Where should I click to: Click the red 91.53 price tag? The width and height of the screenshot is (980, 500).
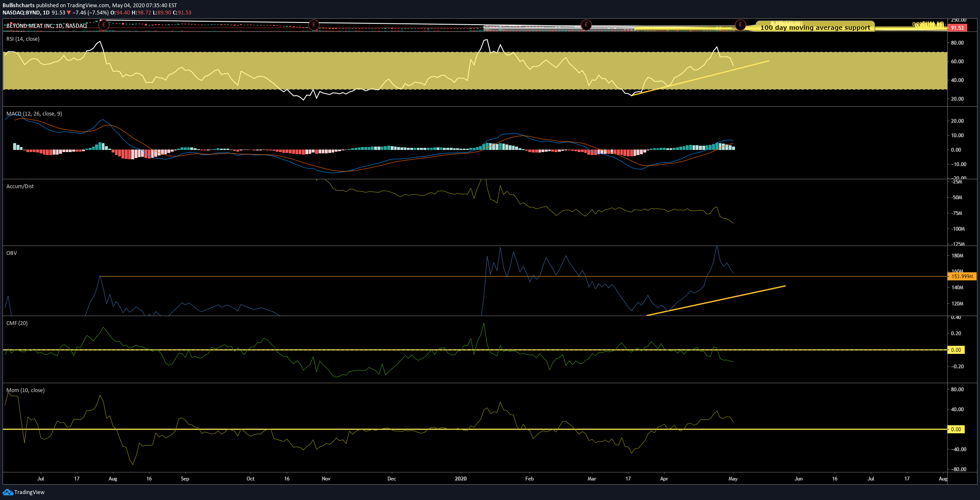pyautogui.click(x=957, y=28)
